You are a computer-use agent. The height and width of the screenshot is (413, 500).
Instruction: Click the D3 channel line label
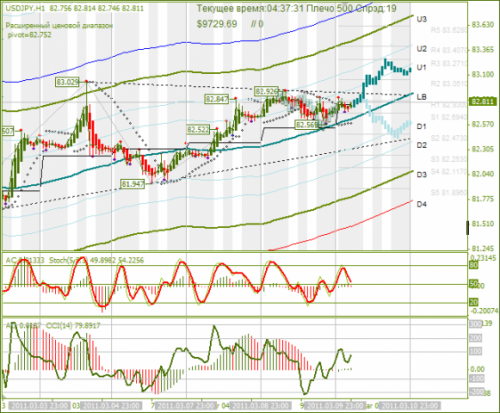[422, 175]
